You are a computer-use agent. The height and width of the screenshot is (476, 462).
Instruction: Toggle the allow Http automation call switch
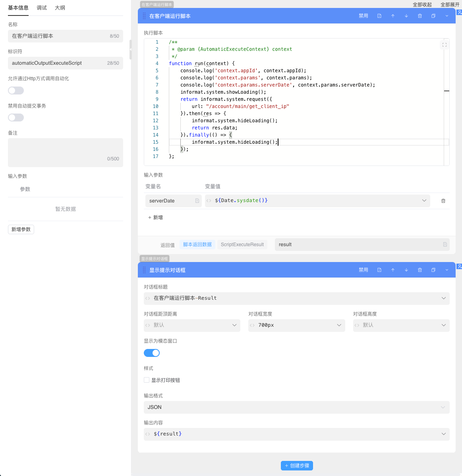[16, 91]
